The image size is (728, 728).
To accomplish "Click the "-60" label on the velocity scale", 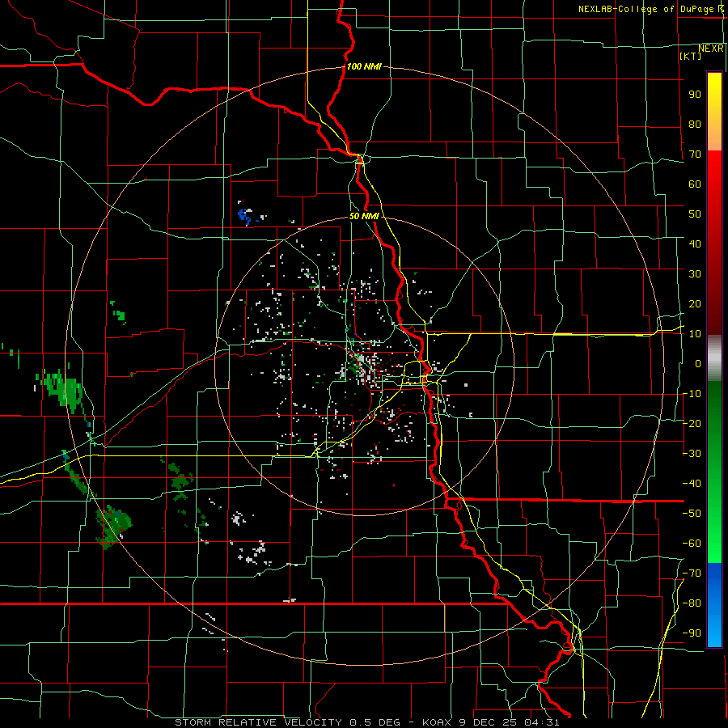I will [x=692, y=544].
